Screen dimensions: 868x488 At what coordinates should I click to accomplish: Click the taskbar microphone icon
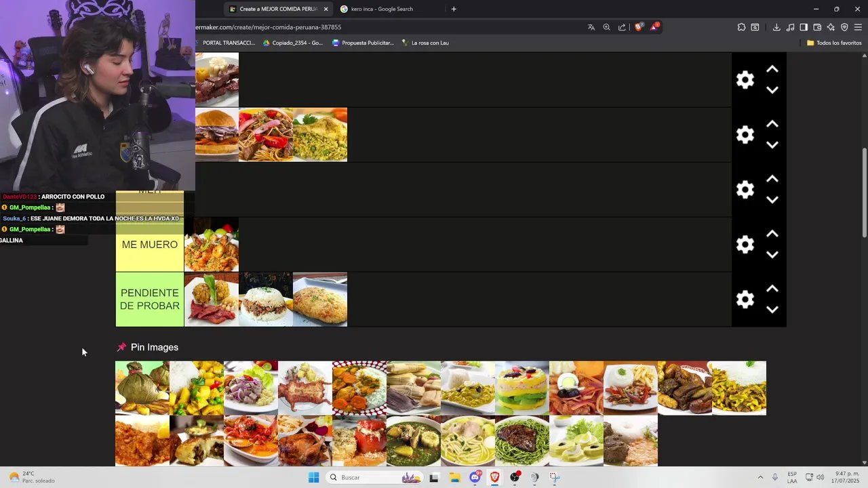pos(775,477)
